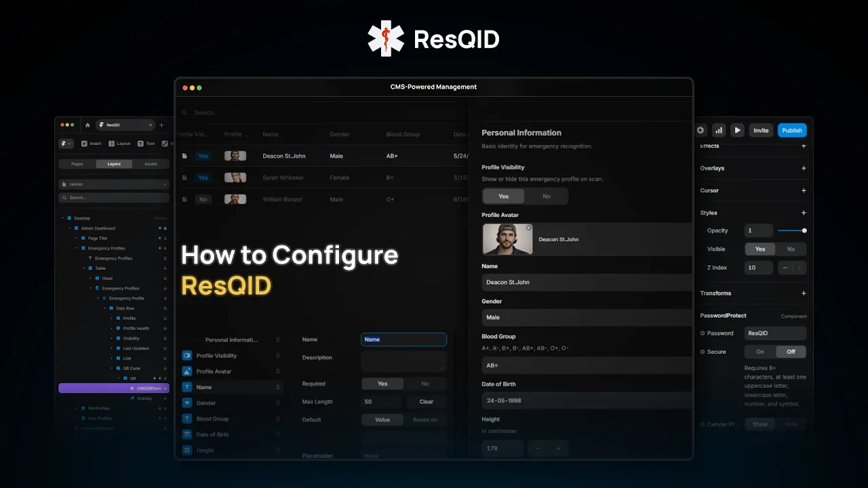Screen dimensions: 868x488
Task: Collapse the Table layer
Action: pyautogui.click(x=83, y=268)
